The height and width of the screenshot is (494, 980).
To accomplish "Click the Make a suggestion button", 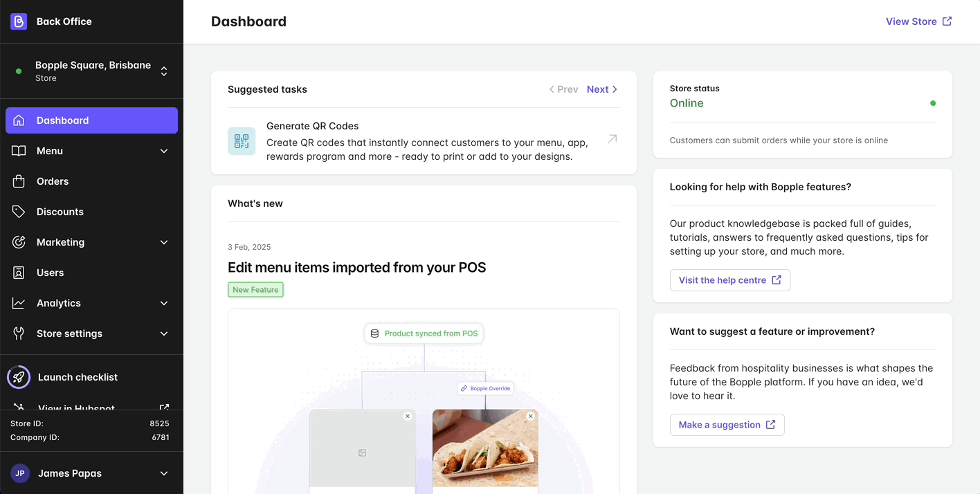I will point(727,425).
